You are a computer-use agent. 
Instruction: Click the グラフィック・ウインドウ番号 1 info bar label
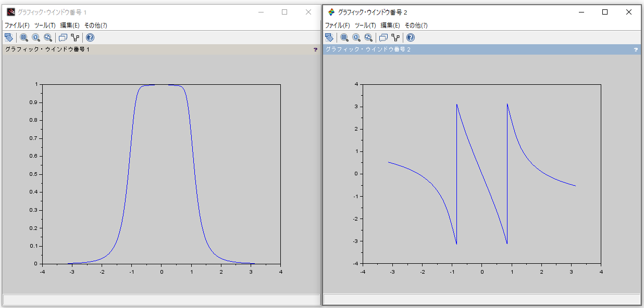(x=47, y=49)
